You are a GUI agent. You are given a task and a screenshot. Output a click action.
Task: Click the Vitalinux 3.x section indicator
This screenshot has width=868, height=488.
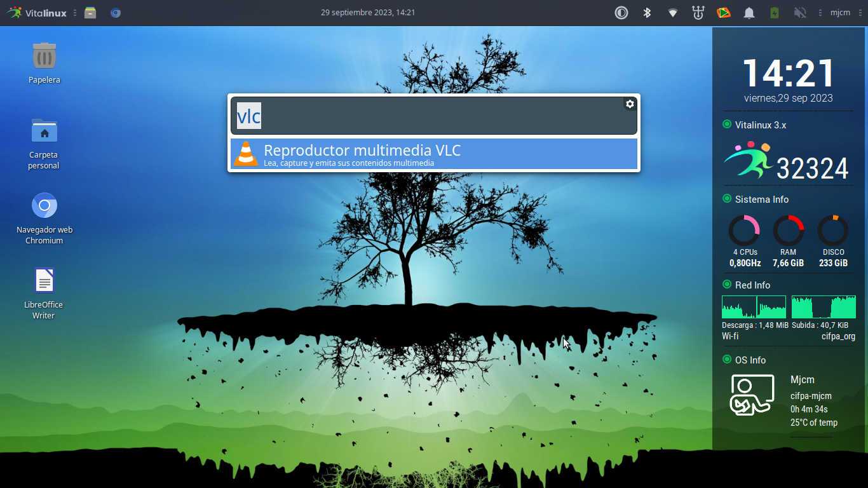(x=727, y=124)
